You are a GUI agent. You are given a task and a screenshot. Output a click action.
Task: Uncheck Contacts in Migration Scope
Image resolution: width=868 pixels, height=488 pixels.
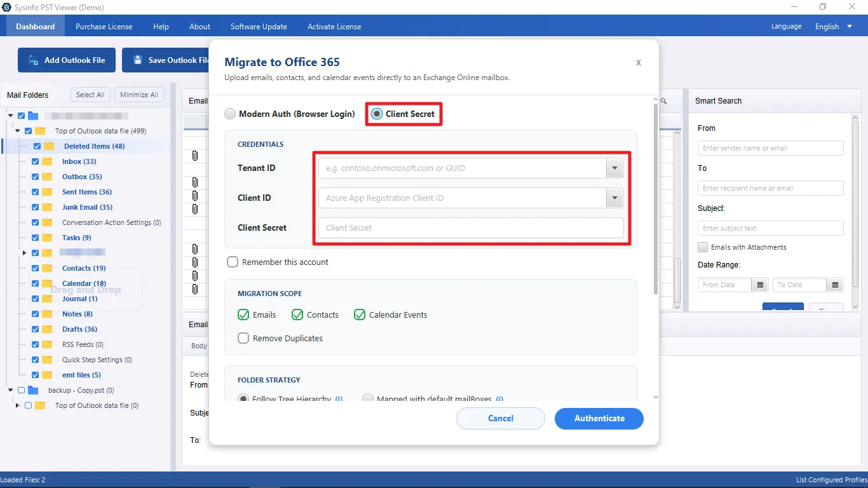pyautogui.click(x=297, y=315)
